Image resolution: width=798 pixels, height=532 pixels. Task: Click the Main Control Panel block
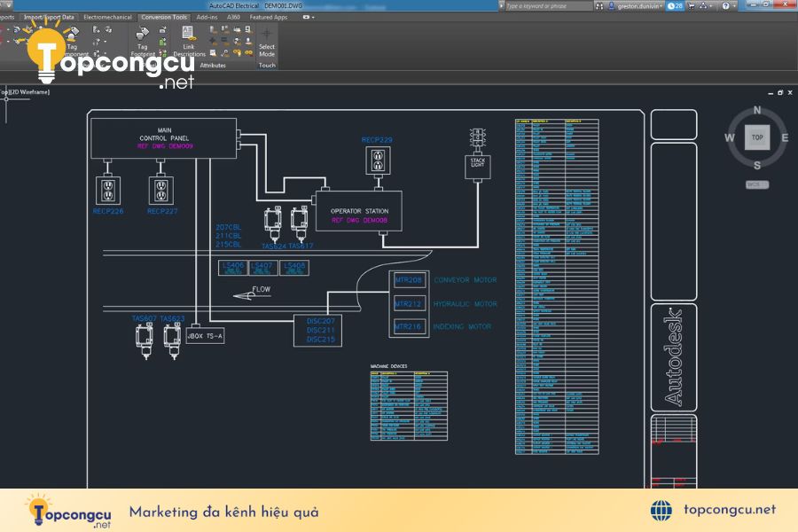pyautogui.click(x=163, y=138)
